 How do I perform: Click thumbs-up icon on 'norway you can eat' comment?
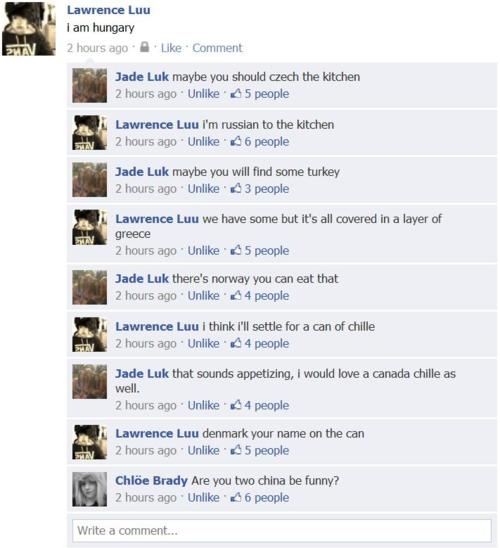pos(236,295)
